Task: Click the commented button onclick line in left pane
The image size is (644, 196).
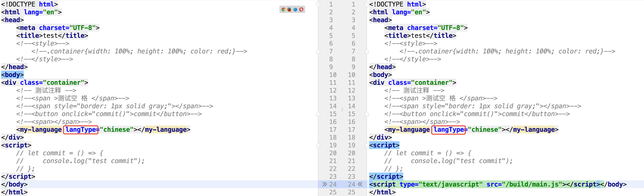Action: [109, 114]
